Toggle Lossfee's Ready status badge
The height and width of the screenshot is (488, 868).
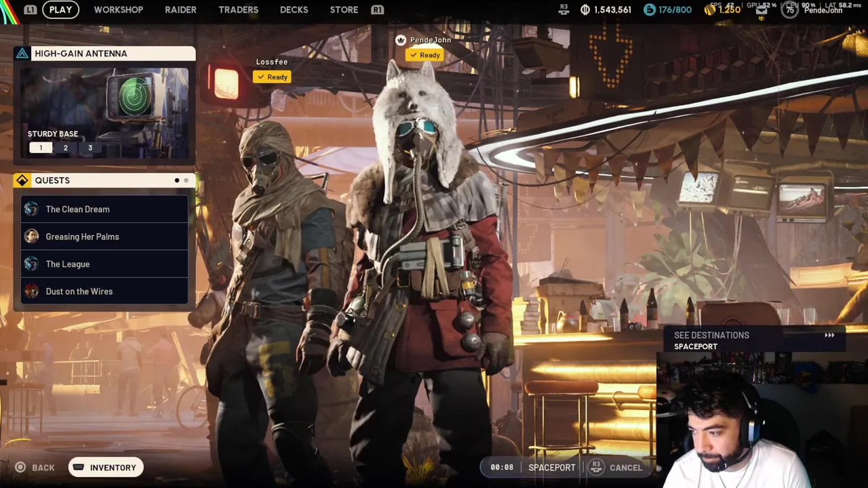click(x=272, y=77)
